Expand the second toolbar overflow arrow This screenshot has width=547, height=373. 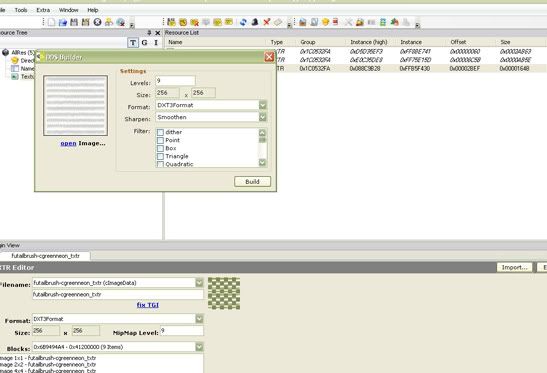[290, 25]
